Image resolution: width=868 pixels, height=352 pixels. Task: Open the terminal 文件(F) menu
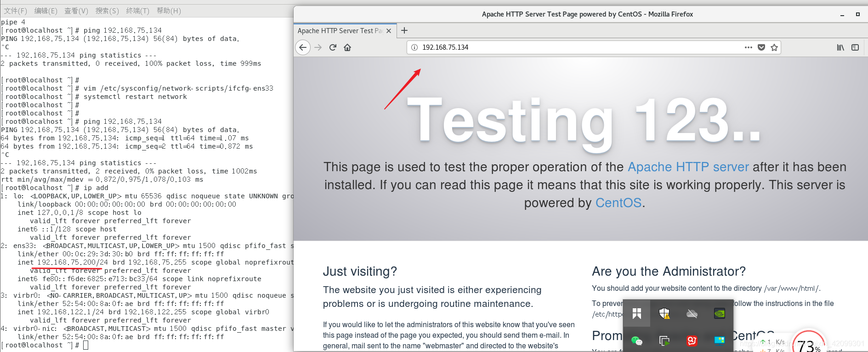point(16,11)
